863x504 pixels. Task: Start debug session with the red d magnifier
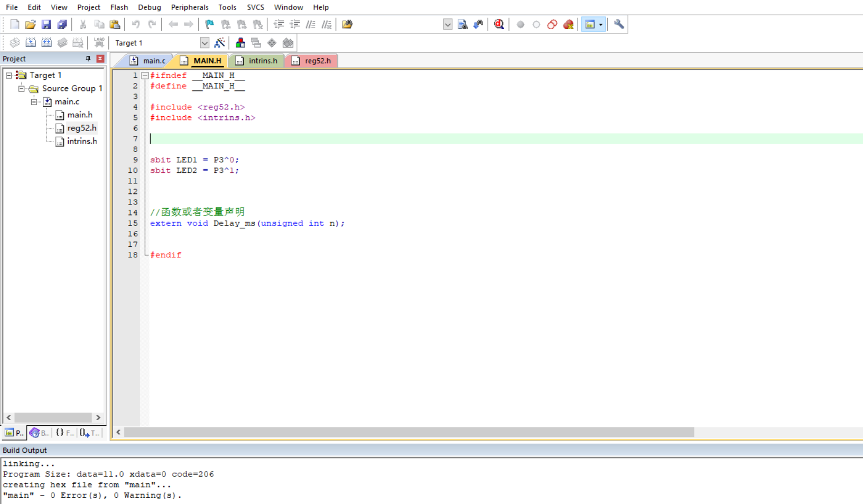click(499, 24)
